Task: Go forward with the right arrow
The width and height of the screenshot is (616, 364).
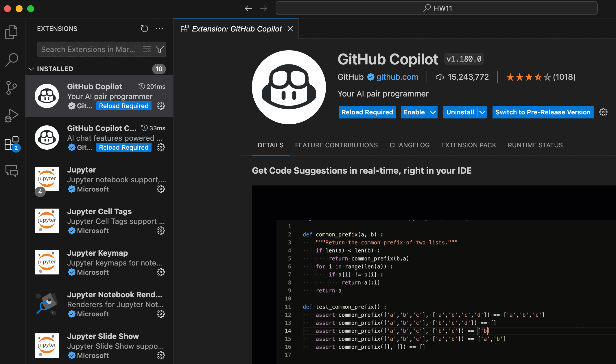Action: pos(263,8)
